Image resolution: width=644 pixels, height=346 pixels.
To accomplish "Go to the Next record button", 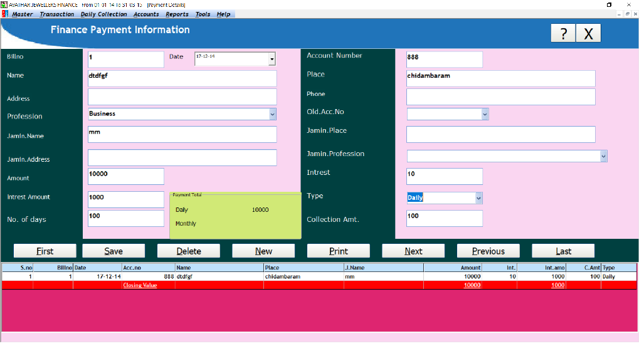I will 413,251.
